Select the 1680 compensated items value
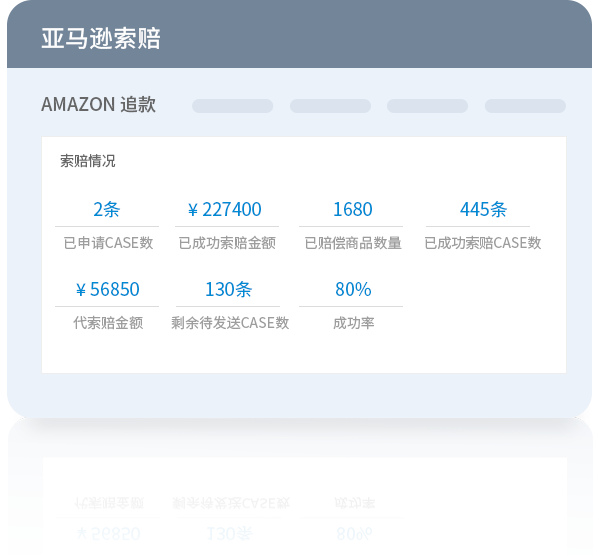 tap(352, 210)
